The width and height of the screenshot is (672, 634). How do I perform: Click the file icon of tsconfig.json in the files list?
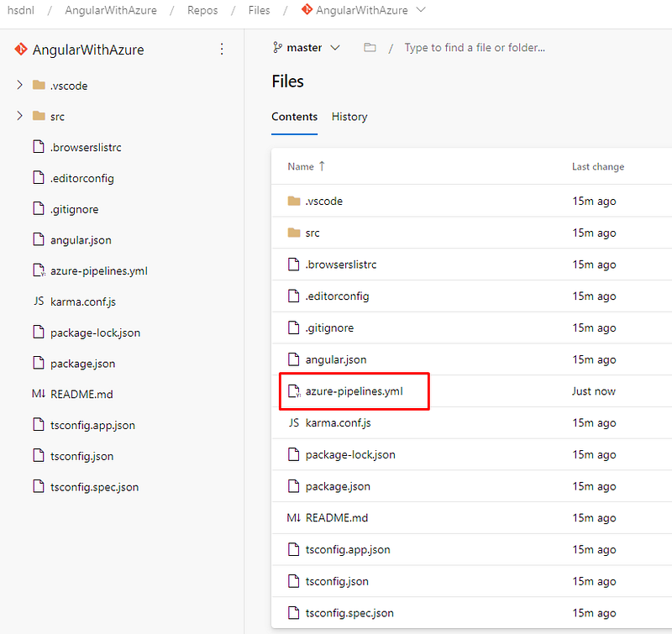[x=293, y=581]
